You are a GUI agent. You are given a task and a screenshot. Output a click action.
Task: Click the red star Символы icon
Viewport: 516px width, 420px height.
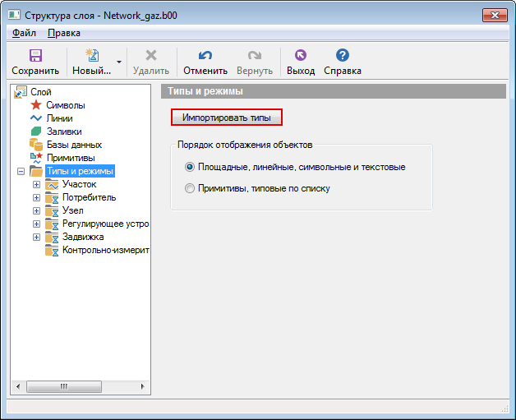(36, 105)
